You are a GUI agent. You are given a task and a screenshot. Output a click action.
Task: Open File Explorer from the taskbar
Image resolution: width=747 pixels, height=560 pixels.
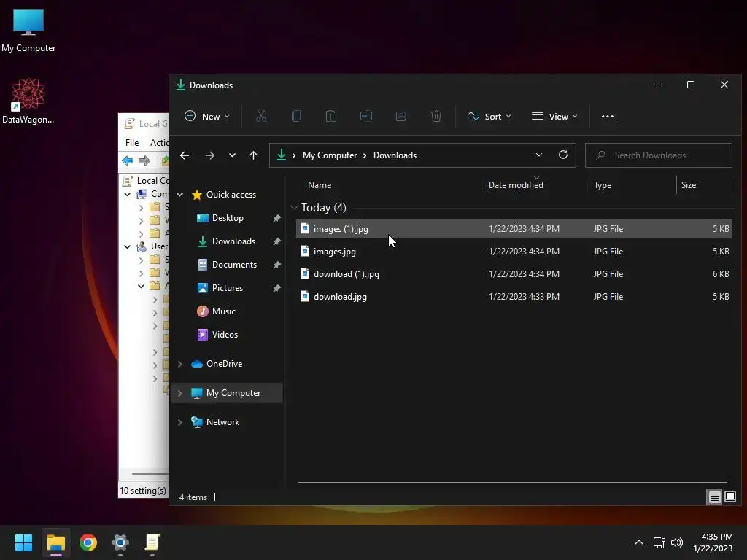(x=55, y=542)
